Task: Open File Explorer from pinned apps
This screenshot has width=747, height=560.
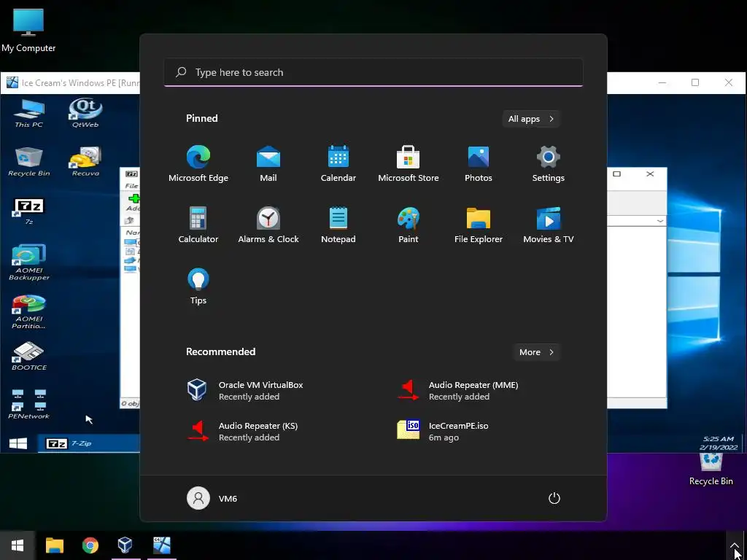Action: tap(479, 225)
